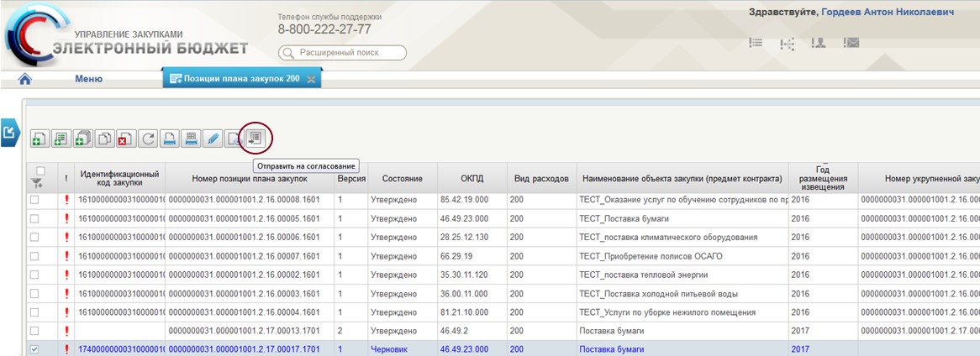Sort by ОКПД column header
Viewport: 980px width, 356px height.
(472, 178)
